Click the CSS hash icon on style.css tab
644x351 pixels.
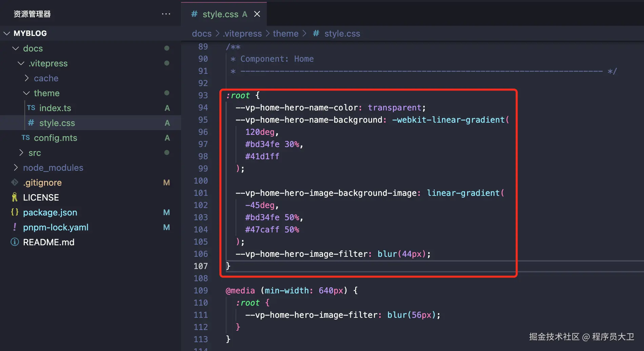point(194,14)
